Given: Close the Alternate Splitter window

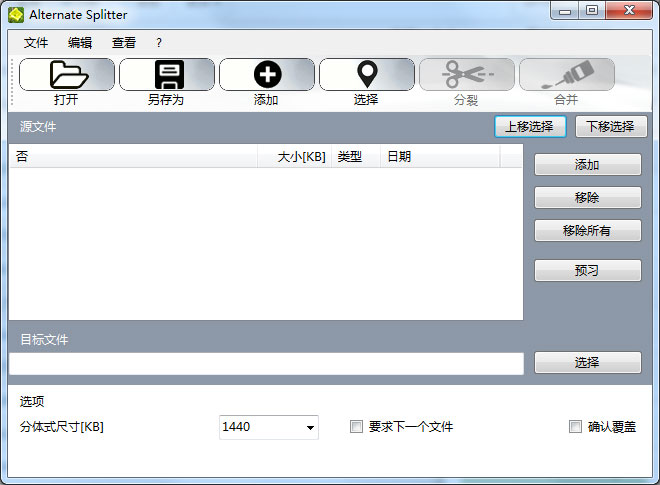Looking at the screenshot, I should click(x=629, y=11).
